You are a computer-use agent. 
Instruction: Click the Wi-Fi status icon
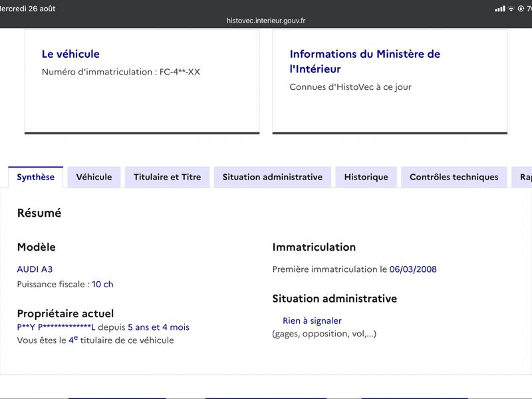click(511, 9)
